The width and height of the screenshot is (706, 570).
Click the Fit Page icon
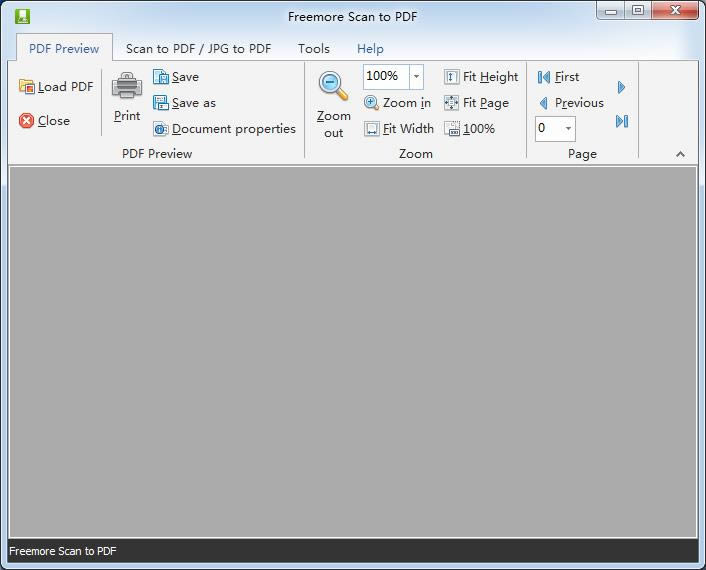pos(452,103)
